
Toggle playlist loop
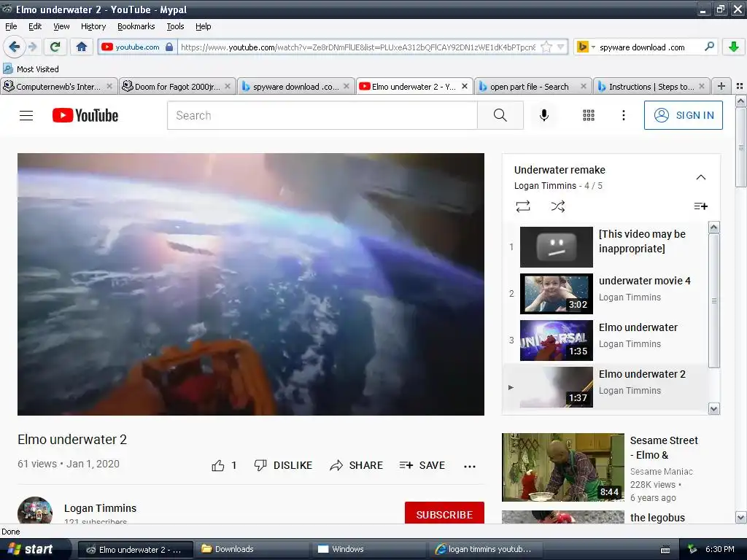pos(523,206)
